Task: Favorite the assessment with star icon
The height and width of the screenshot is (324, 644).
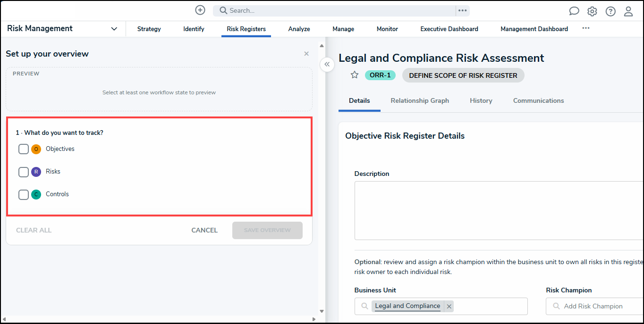Action: (x=355, y=75)
